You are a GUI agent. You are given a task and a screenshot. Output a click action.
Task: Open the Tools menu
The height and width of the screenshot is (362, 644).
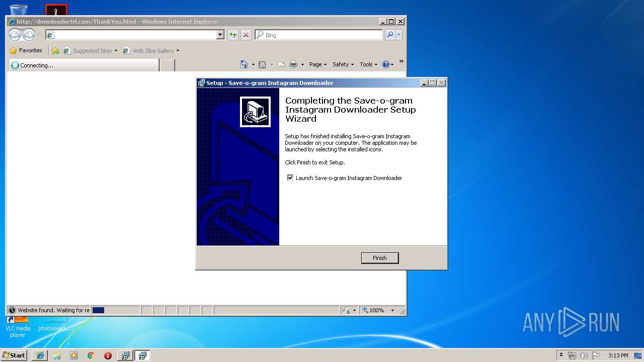(x=369, y=64)
